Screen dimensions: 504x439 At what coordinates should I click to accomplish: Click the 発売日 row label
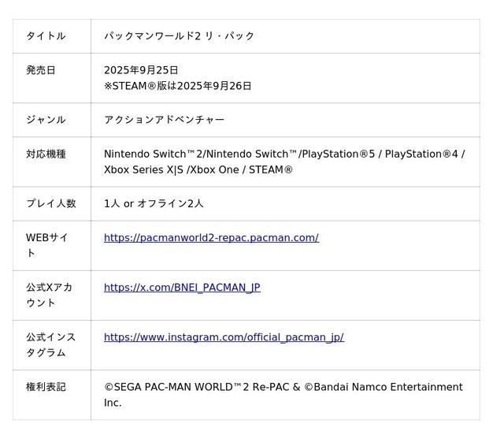tap(41, 70)
